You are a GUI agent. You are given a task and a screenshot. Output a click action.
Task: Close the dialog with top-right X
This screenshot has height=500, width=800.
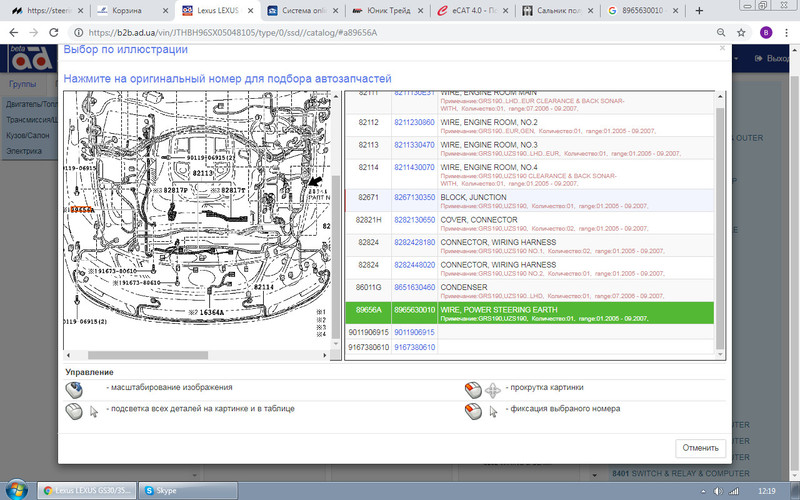[x=722, y=48]
